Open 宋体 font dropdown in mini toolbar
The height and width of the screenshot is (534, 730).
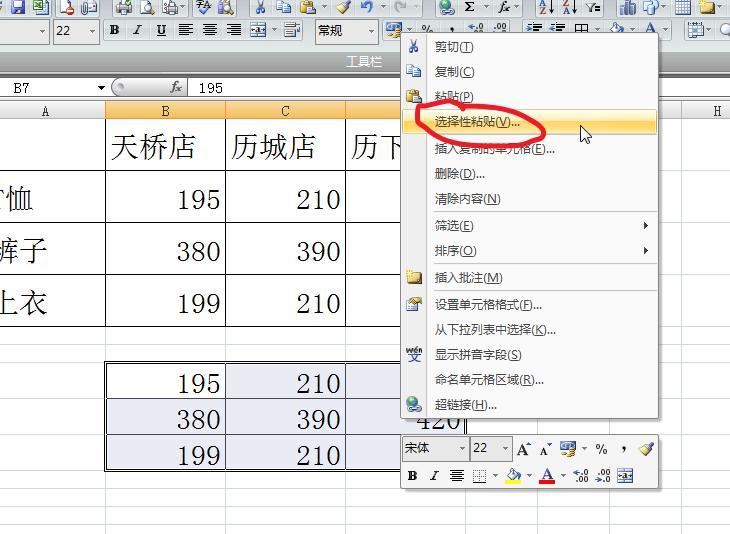462,448
